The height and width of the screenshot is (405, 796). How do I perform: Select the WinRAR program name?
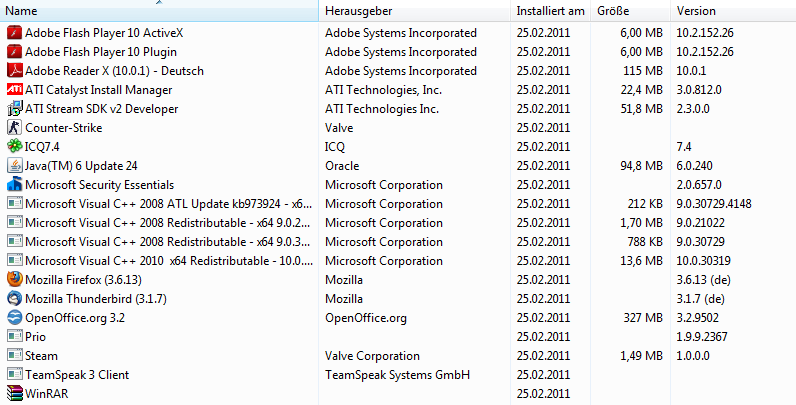[46, 394]
